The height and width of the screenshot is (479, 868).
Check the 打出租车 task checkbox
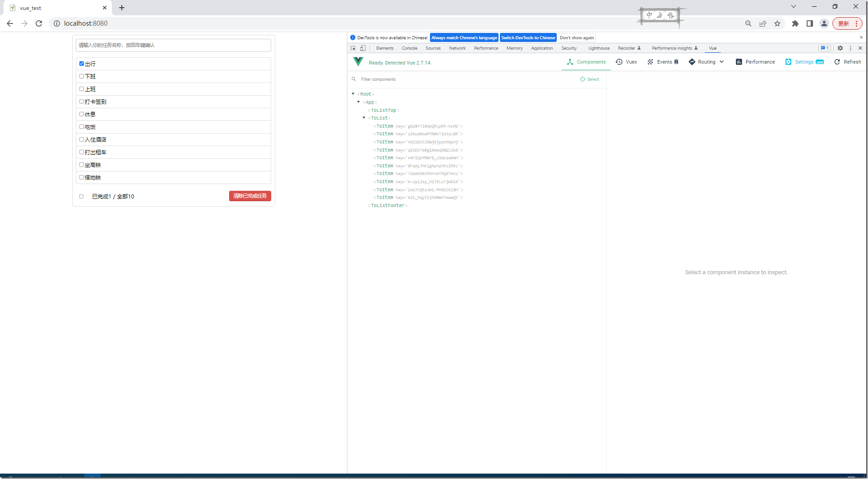point(82,152)
